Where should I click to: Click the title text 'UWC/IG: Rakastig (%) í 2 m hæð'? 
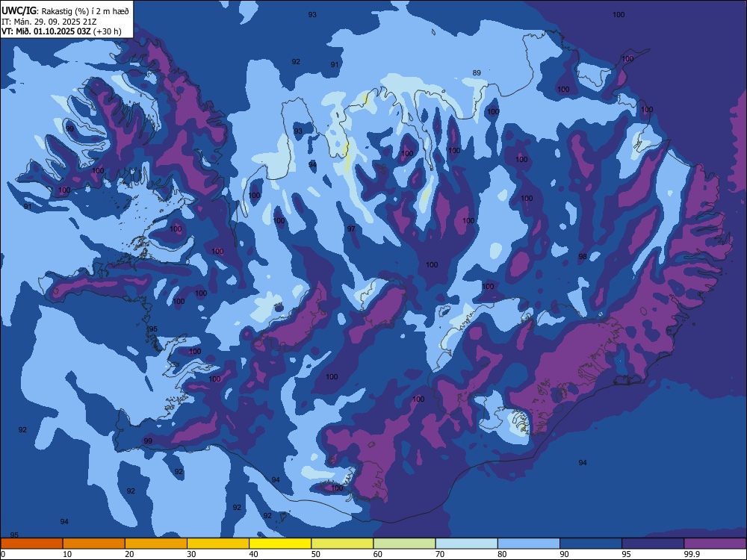[x=65, y=10]
